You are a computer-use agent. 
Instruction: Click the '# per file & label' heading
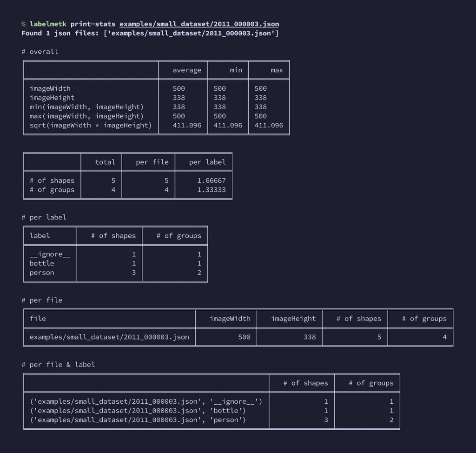pyautogui.click(x=58, y=365)
